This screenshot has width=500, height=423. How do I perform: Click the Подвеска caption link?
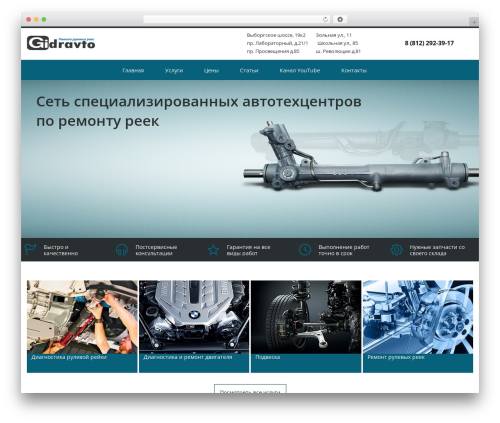[x=268, y=357]
